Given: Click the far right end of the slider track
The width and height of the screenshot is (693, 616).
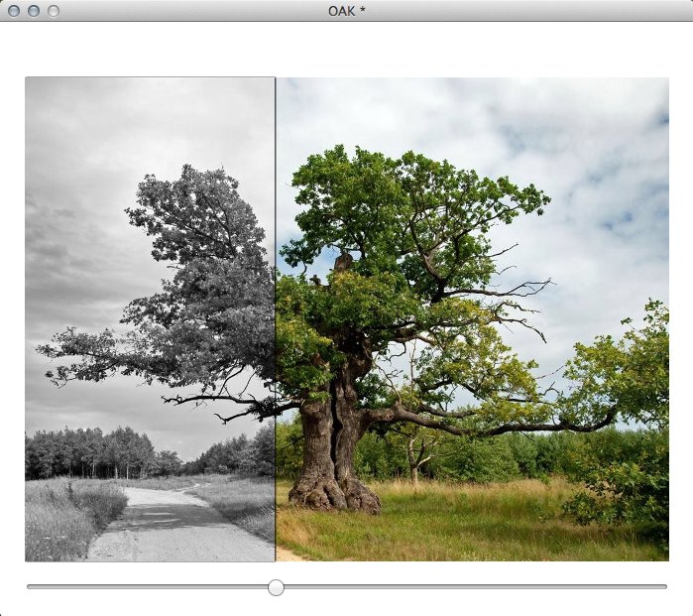Looking at the screenshot, I should [664, 586].
